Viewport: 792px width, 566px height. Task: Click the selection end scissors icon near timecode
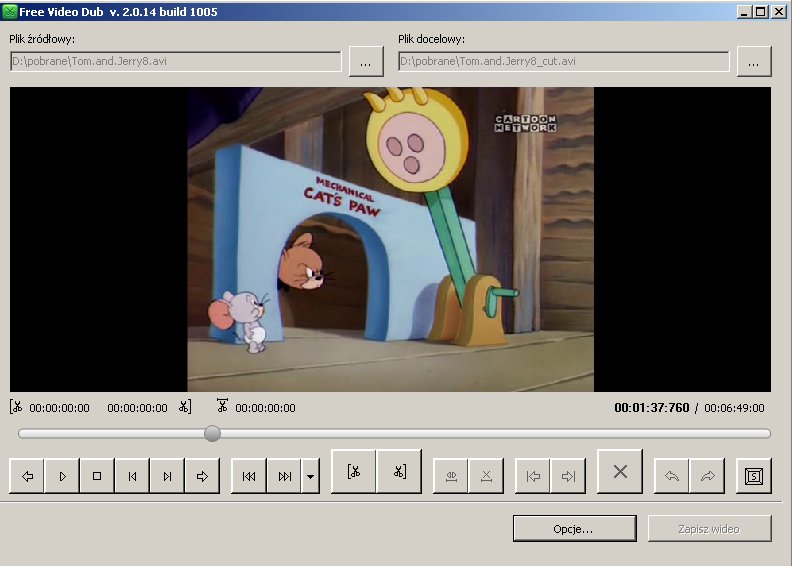[185, 407]
